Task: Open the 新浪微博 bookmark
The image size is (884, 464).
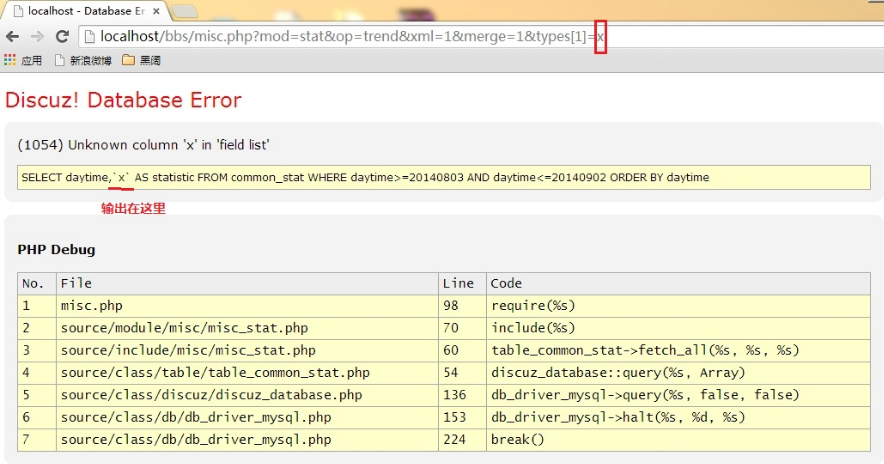Action: (83, 60)
